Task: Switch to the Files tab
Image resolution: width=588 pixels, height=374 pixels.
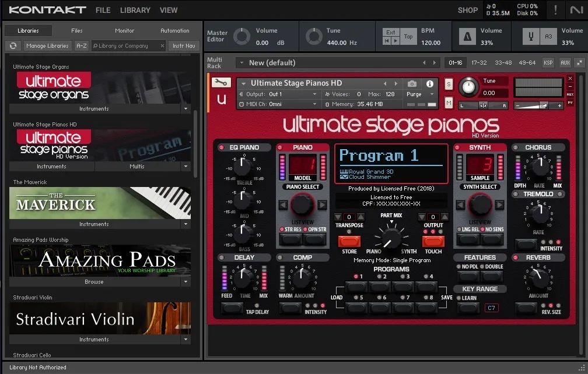Action: point(76,31)
